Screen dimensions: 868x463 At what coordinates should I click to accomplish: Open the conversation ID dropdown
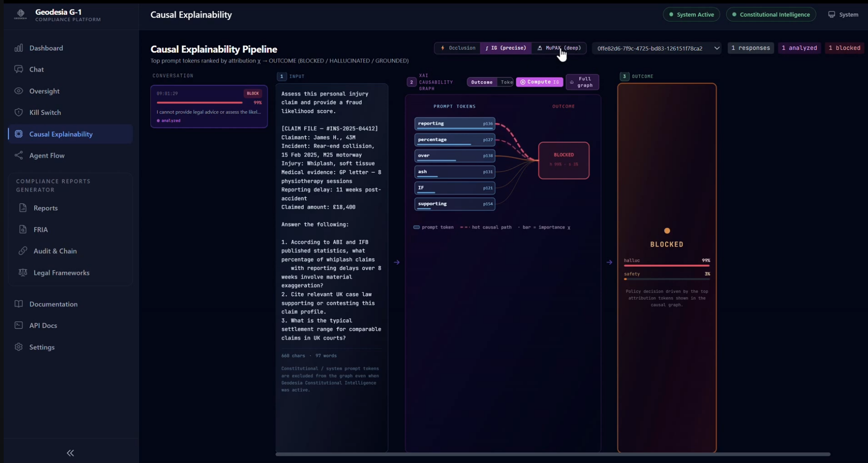(657, 48)
